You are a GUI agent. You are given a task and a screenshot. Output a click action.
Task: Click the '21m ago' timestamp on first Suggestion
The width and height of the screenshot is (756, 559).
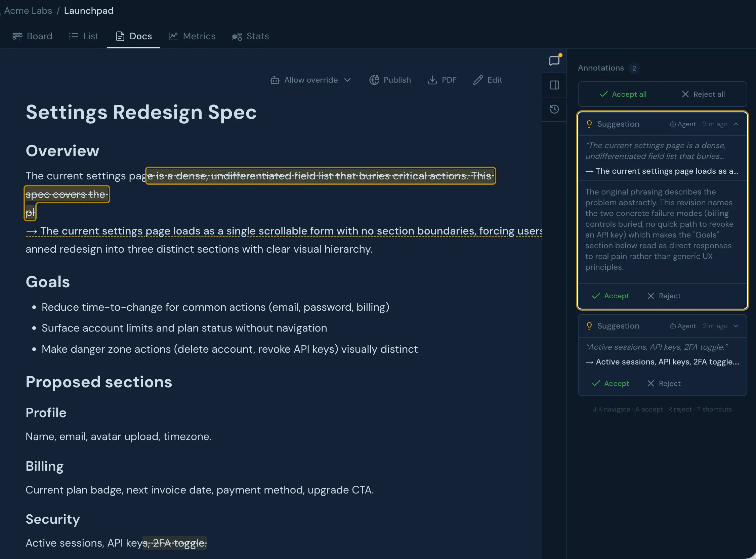715,124
